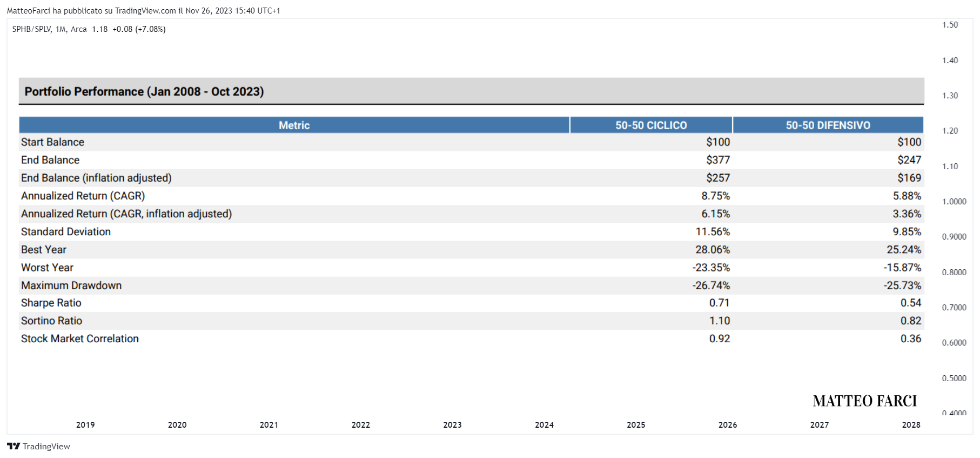Image resolution: width=980 pixels, height=458 pixels.
Task: Click the Portfolio Performance title bar
Action: [x=471, y=91]
